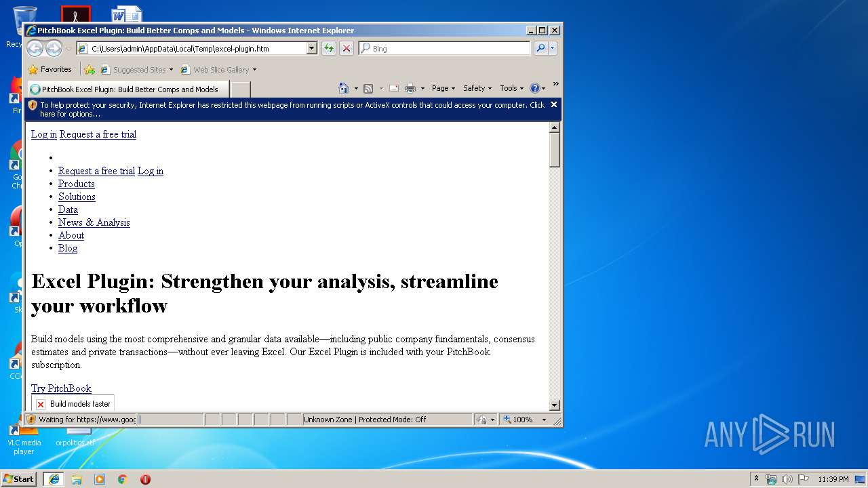Open the Page menu

443,88
